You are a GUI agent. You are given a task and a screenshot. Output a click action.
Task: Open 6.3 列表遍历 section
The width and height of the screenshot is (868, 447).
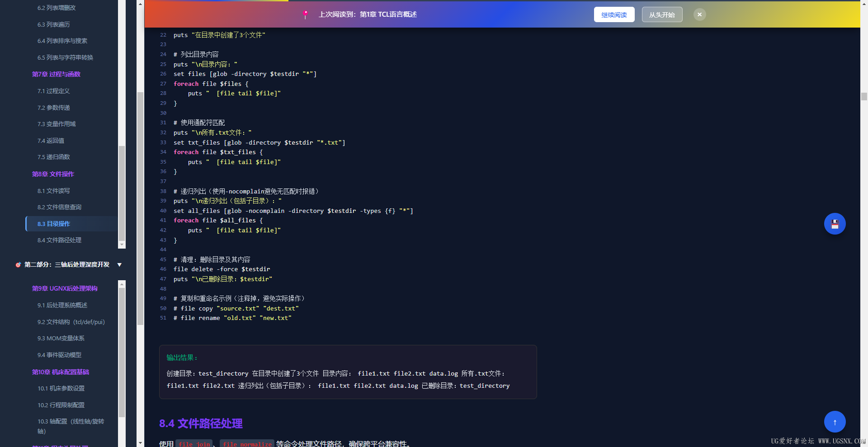(x=53, y=24)
